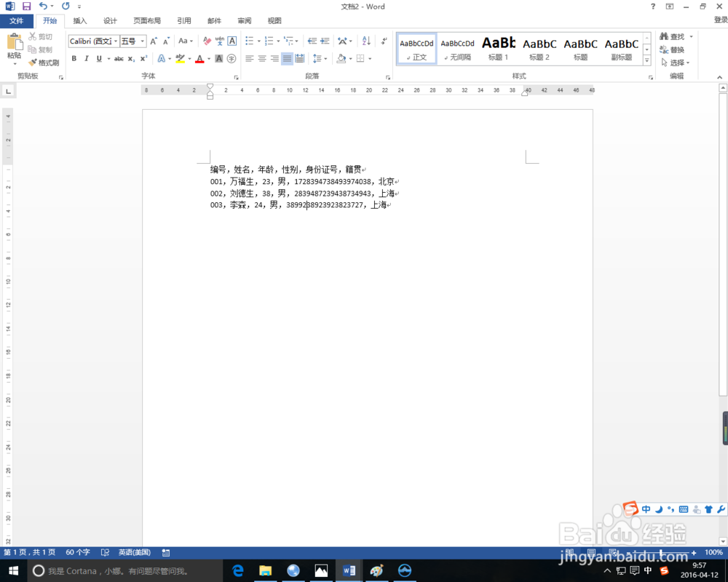Viewport: 728px width, 582px height.
Task: Click the Paste clipboard icon
Action: tap(15, 41)
